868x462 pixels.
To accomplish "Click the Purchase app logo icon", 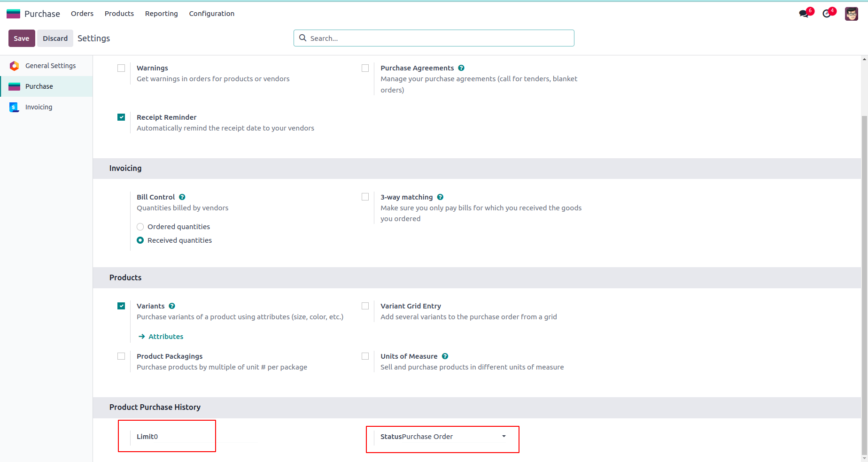I will point(13,14).
